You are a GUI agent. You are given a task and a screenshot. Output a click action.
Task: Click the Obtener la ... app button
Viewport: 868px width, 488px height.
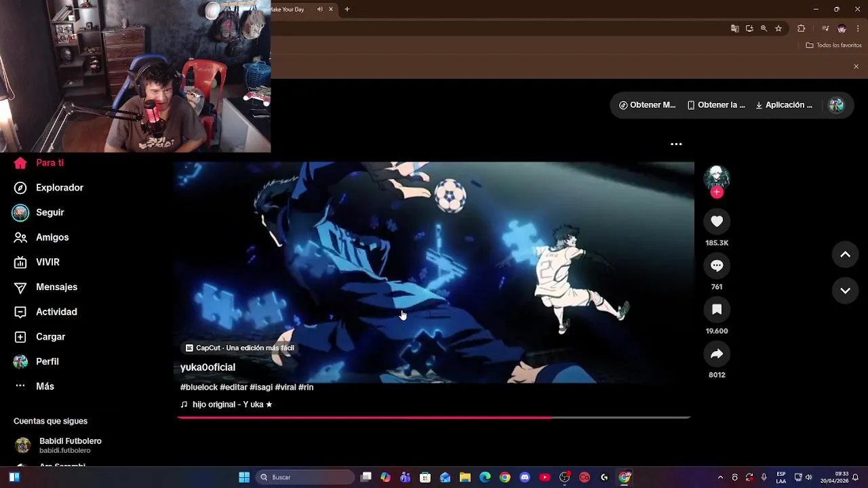coord(716,105)
